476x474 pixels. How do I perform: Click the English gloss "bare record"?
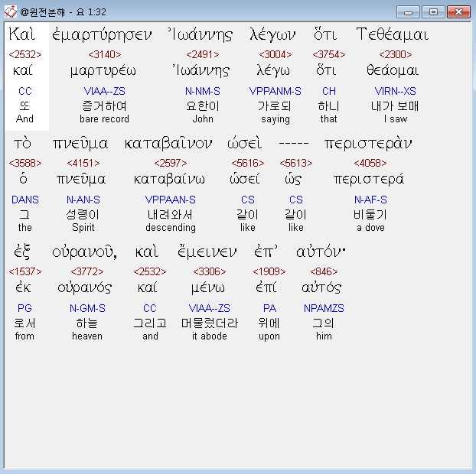[x=104, y=118]
